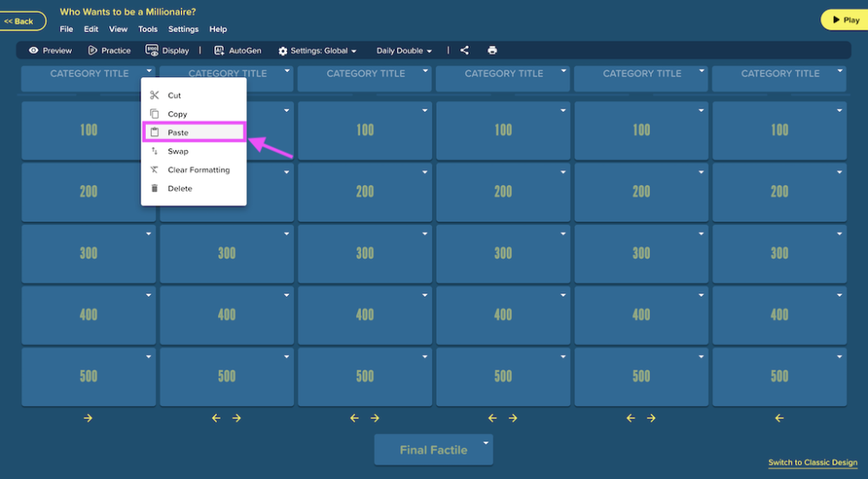Expand sixth category title dropdown arrow
The width and height of the screenshot is (868, 479).
click(x=839, y=71)
